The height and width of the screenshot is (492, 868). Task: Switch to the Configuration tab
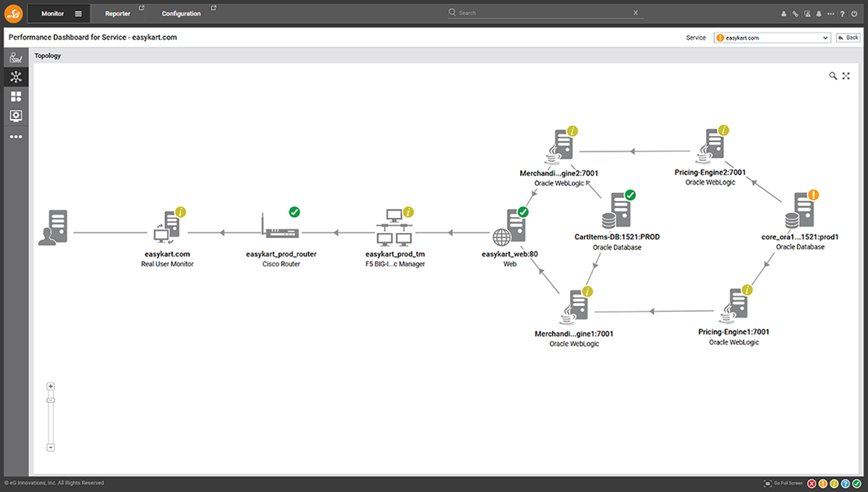click(182, 14)
